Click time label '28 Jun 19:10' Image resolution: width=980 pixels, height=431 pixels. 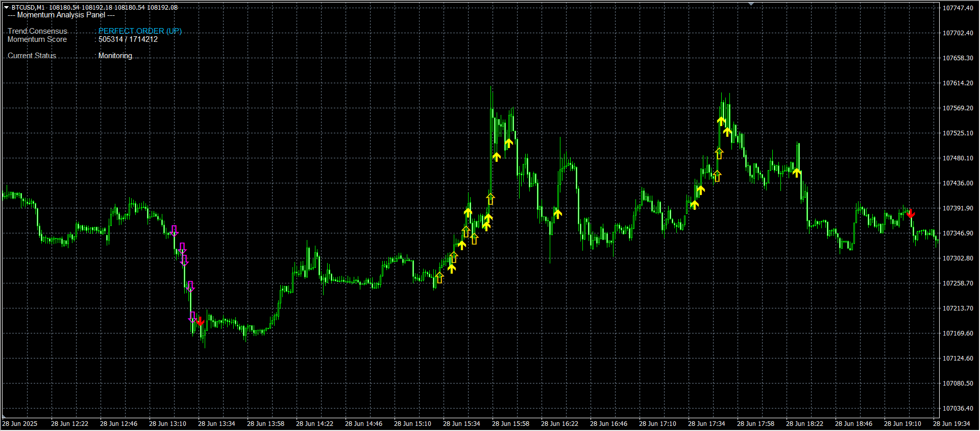point(903,424)
